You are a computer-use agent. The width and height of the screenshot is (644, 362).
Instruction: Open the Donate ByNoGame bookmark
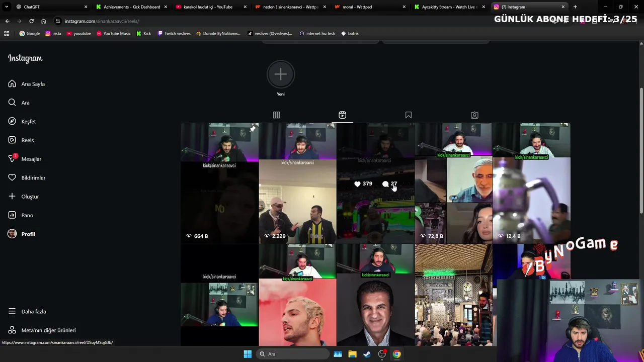coord(218,33)
